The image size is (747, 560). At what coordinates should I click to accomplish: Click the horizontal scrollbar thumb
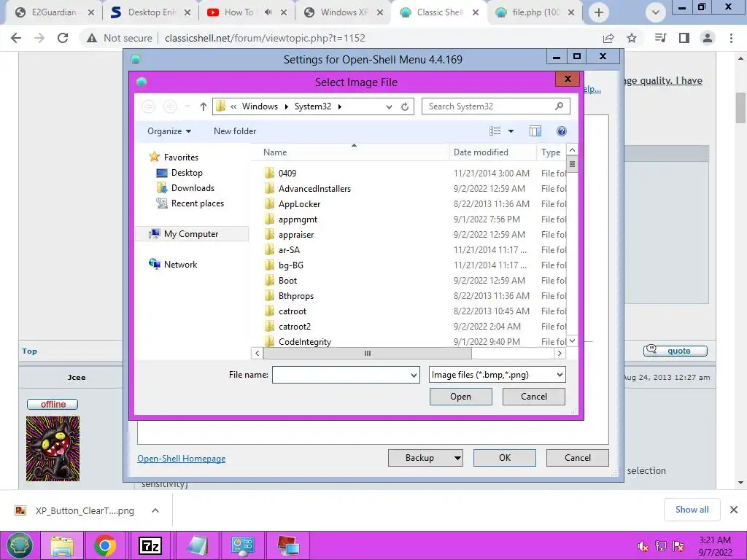[x=368, y=354]
